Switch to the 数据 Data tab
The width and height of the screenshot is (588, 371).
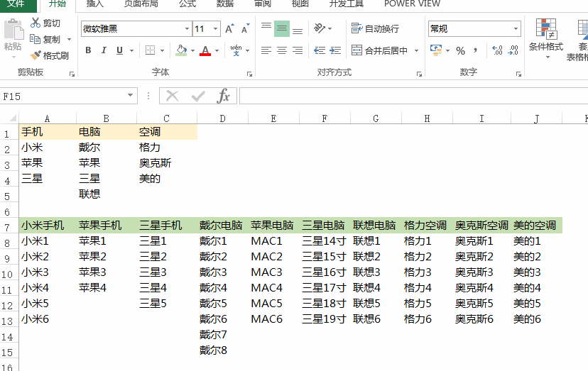coord(225,4)
